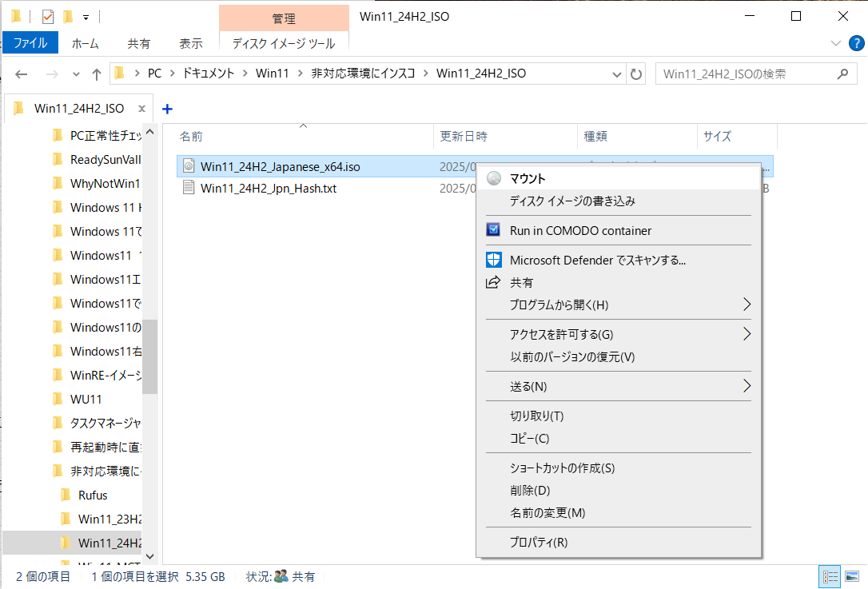Click the New Folder quick access icon

point(68,17)
